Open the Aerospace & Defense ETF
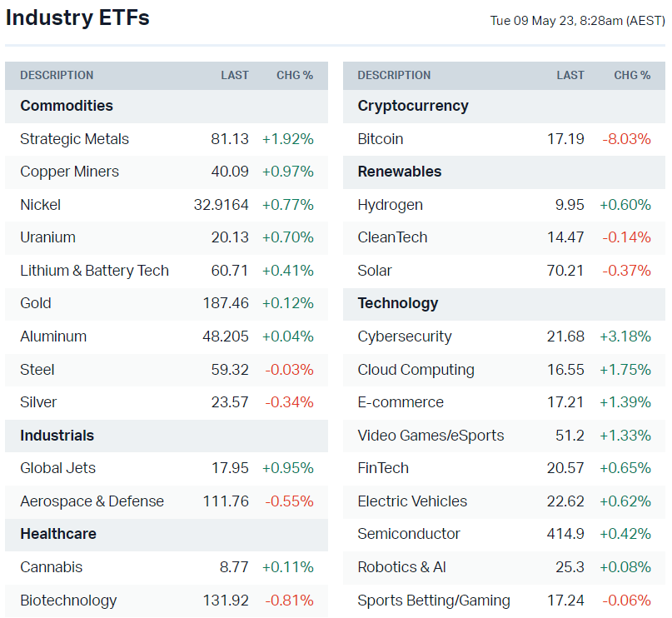Viewport: 672px width, 618px height. click(x=92, y=501)
